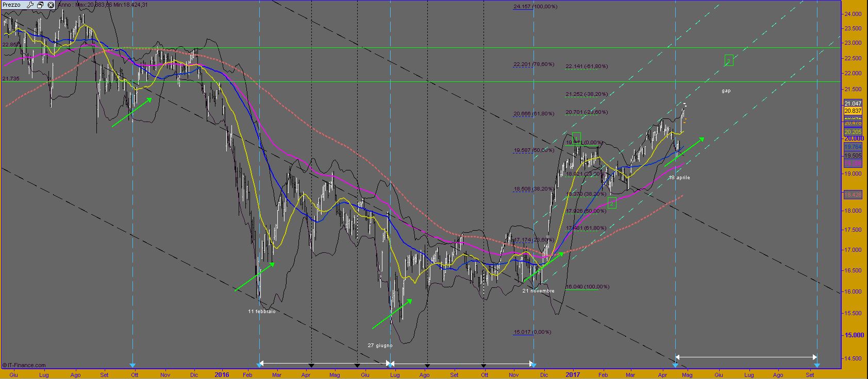Close the Prezzo panel with the X icon

49,5
